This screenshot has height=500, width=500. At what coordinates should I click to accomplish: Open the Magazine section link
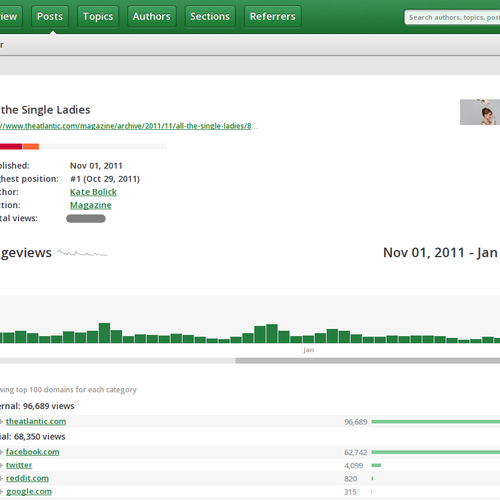(91, 205)
